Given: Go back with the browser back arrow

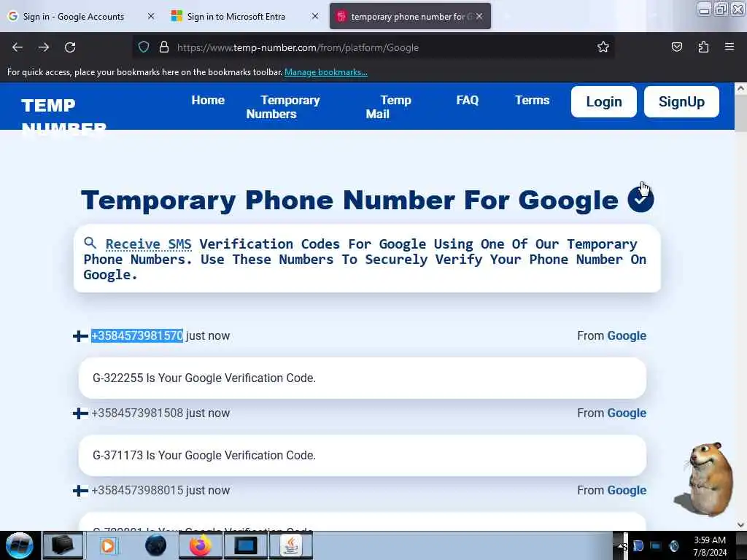Looking at the screenshot, I should click(x=18, y=47).
